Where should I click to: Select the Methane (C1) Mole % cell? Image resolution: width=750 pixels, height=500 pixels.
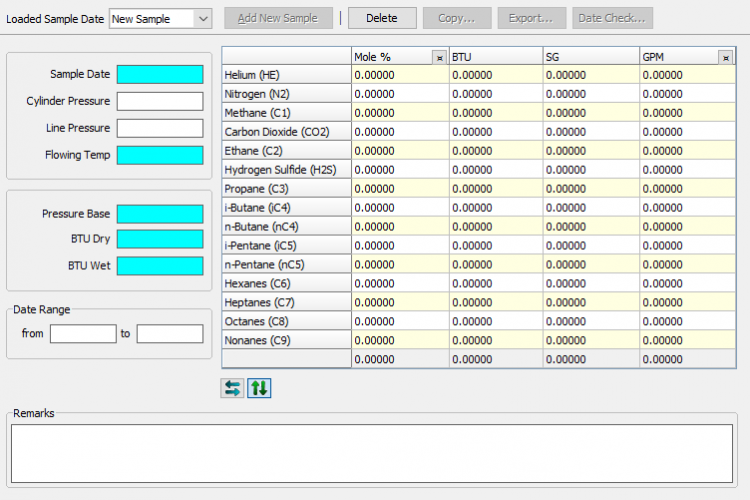[400, 112]
